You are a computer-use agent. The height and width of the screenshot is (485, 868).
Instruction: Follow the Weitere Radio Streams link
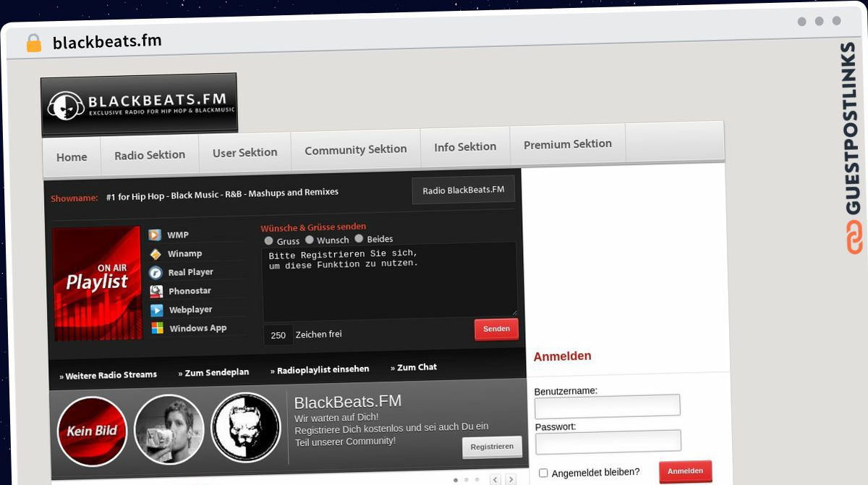109,376
